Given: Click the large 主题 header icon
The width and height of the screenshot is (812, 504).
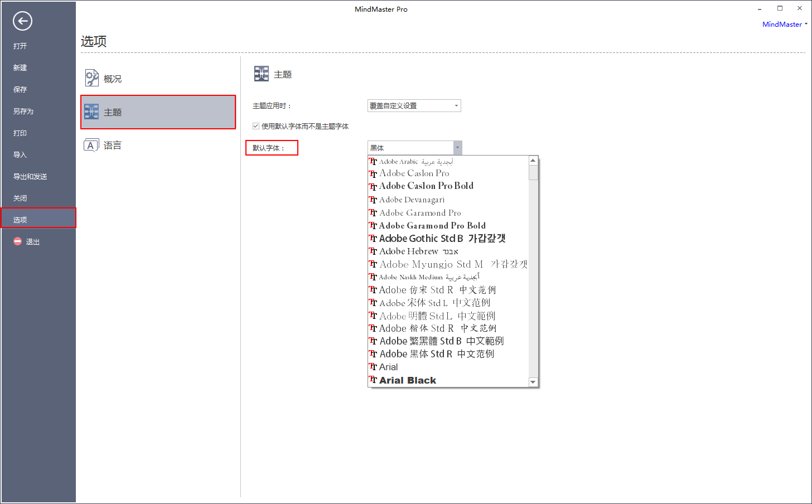Looking at the screenshot, I should (262, 74).
